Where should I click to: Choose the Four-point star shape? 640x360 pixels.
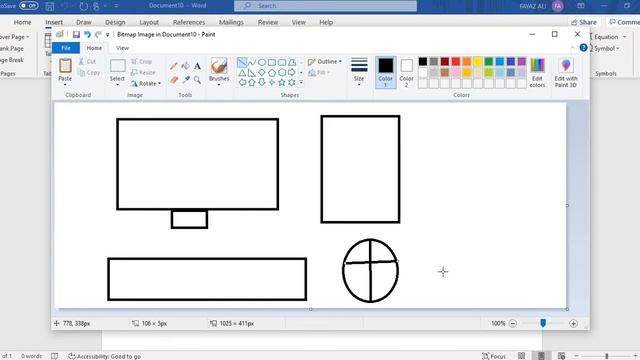(272, 82)
